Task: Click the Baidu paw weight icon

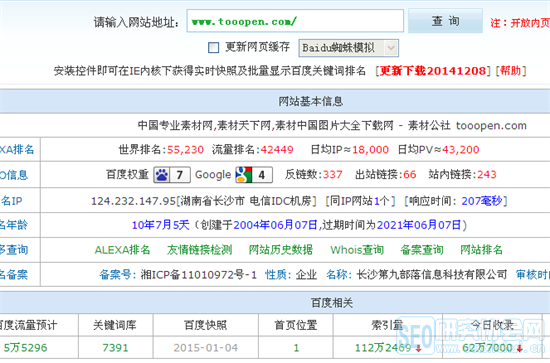Action: coord(162,175)
